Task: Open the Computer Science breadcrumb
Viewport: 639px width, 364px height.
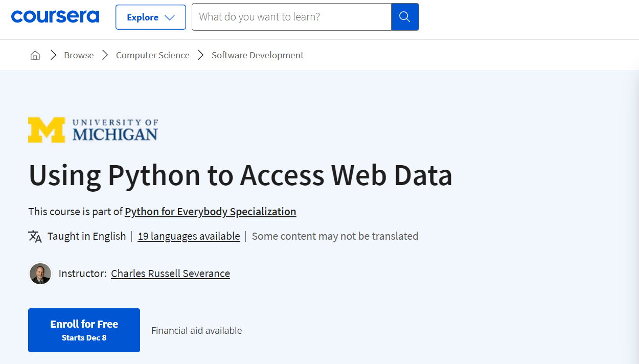Action: (x=152, y=55)
